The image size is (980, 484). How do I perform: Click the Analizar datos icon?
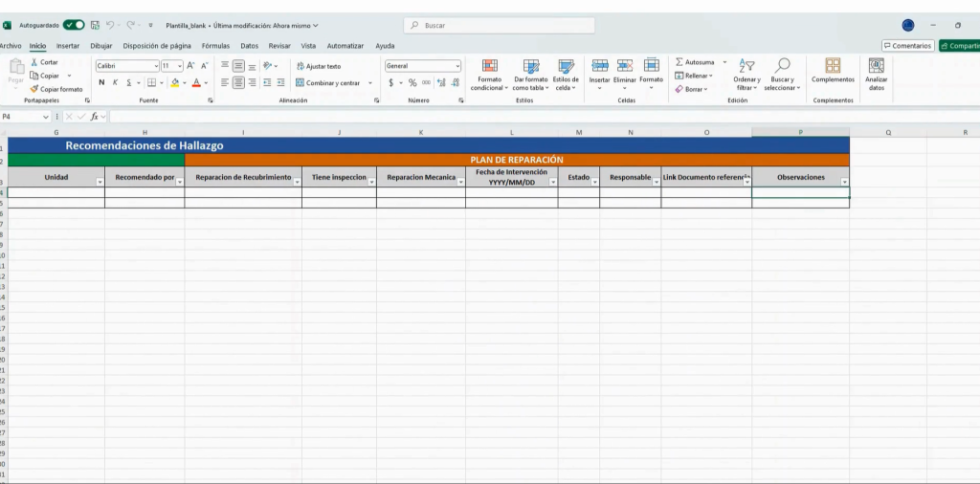tap(876, 66)
